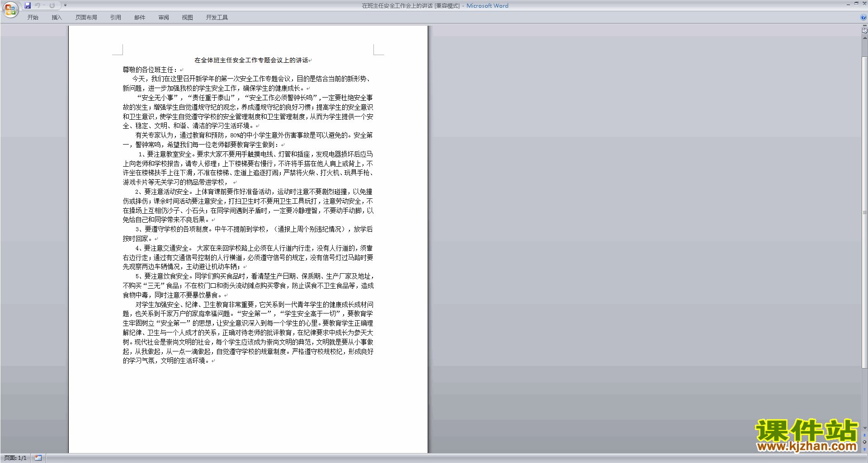The image size is (868, 463).
Task: Switch to the 页面布局 tab
Action: pyautogui.click(x=86, y=18)
